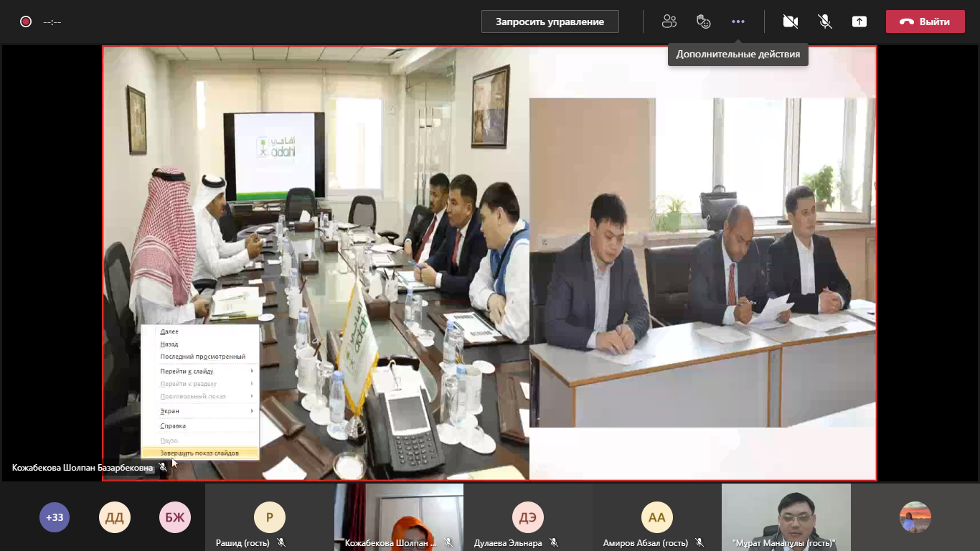Image resolution: width=980 pixels, height=551 pixels.
Task: Click the 'Запросить управление' button
Action: pyautogui.click(x=550, y=22)
